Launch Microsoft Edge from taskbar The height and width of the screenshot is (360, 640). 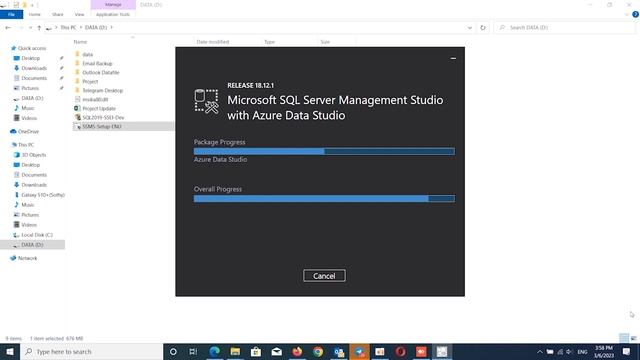(x=214, y=351)
